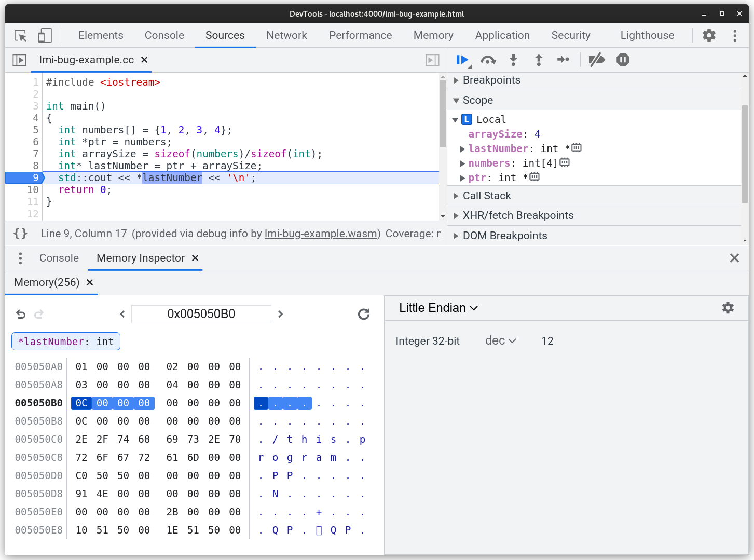Image resolution: width=754 pixels, height=560 pixels.
Task: Toggle pretty-print source formatting
Action: (x=20, y=234)
